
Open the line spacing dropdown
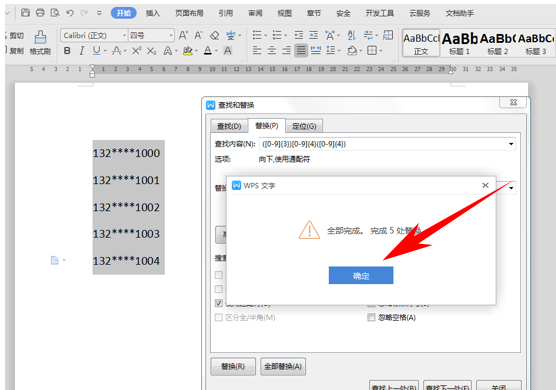point(339,51)
